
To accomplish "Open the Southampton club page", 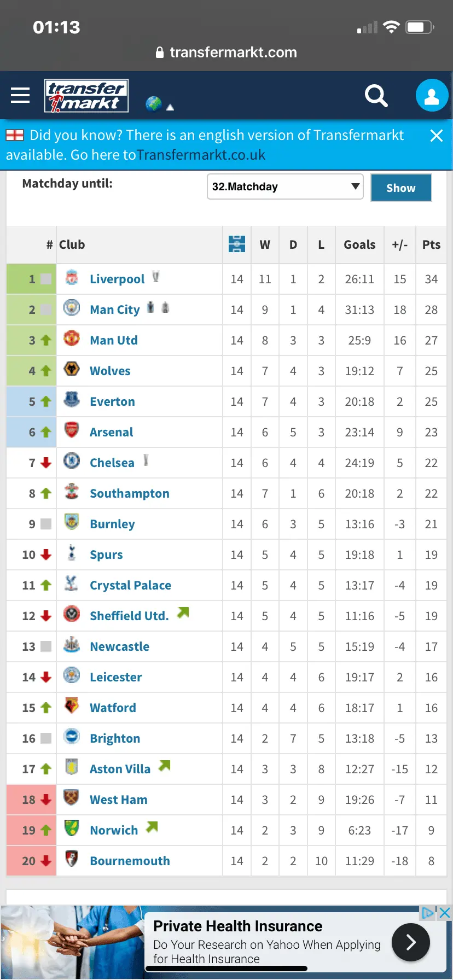I will point(129,493).
